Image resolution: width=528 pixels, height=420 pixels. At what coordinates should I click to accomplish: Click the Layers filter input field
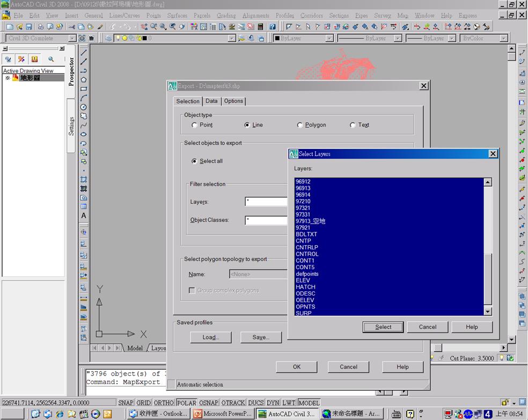(266, 202)
